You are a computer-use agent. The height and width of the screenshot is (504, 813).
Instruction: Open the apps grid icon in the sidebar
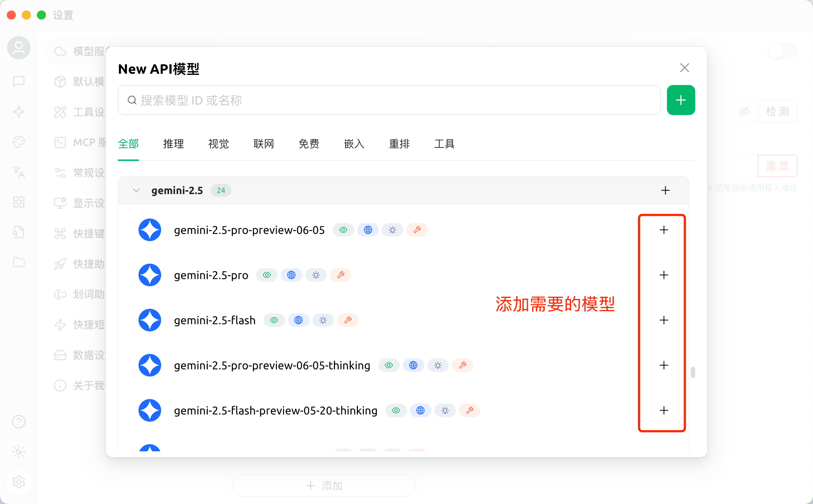[x=19, y=202]
